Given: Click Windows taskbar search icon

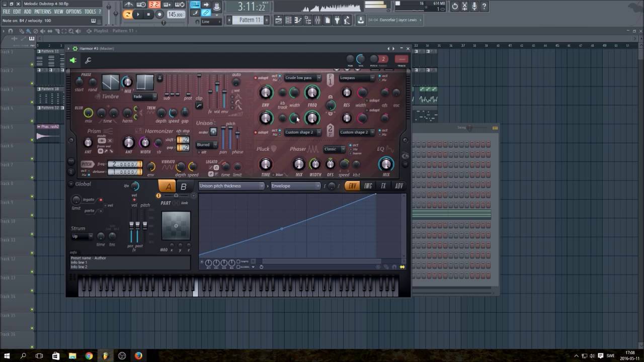Looking at the screenshot, I should pos(23,356).
